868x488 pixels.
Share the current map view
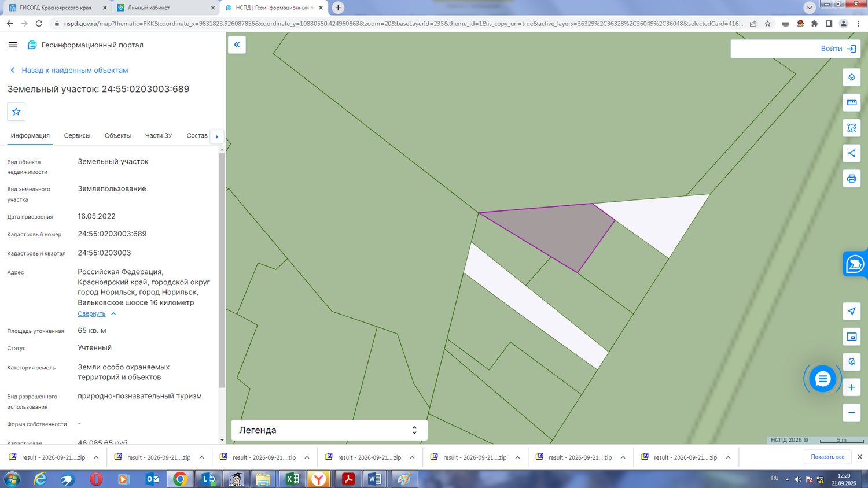pyautogui.click(x=852, y=153)
